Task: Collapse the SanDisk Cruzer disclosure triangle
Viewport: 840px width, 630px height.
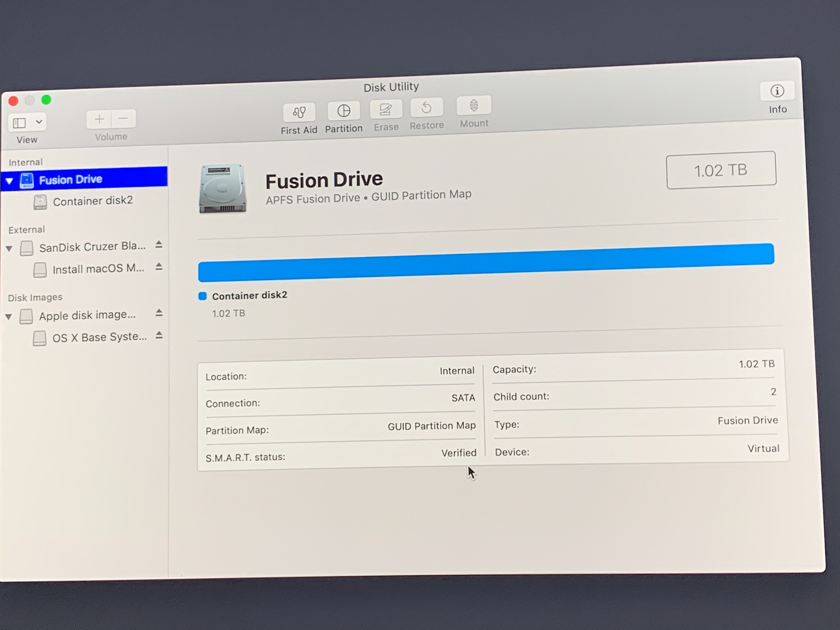Action: pyautogui.click(x=9, y=249)
